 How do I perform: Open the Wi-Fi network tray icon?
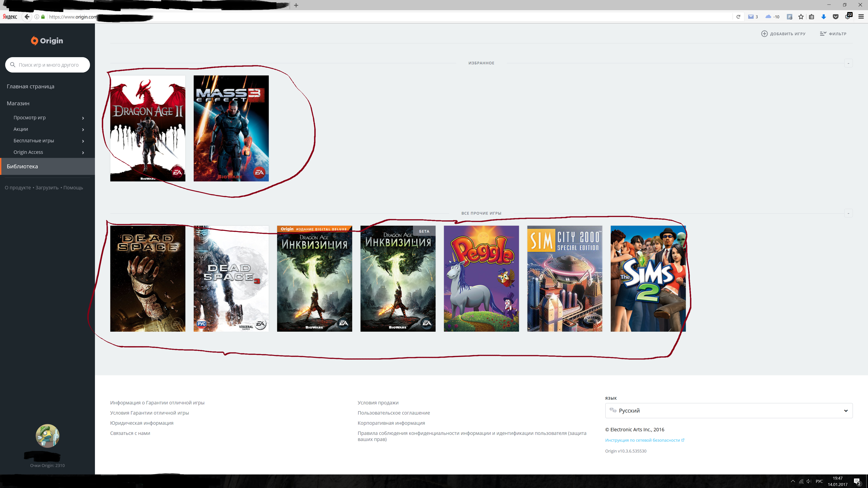point(801,481)
